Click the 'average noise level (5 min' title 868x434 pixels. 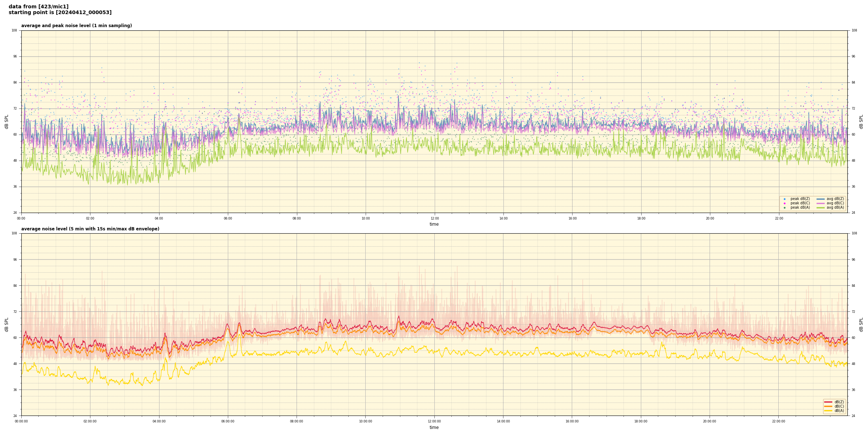90,229
